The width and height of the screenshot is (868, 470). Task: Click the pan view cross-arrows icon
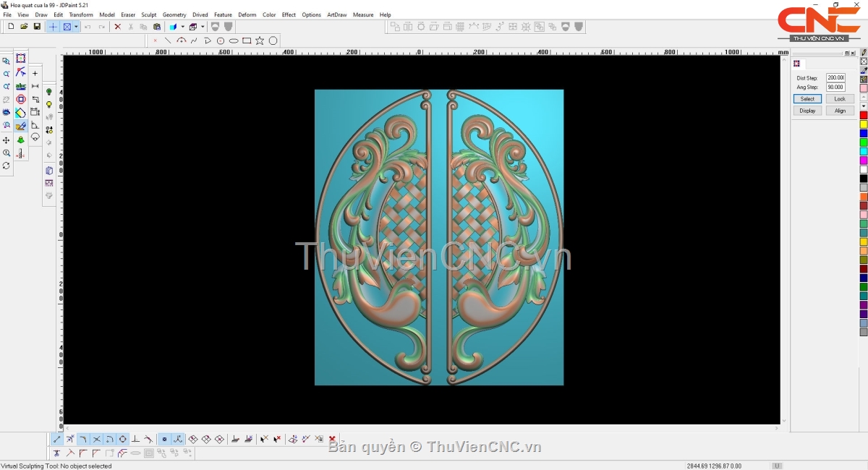7,140
